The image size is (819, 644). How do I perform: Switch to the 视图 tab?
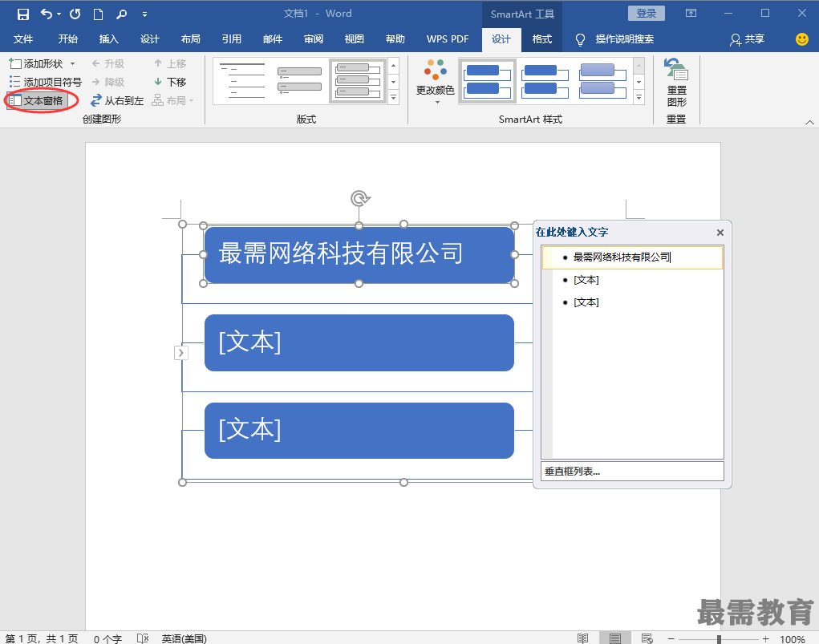point(354,39)
